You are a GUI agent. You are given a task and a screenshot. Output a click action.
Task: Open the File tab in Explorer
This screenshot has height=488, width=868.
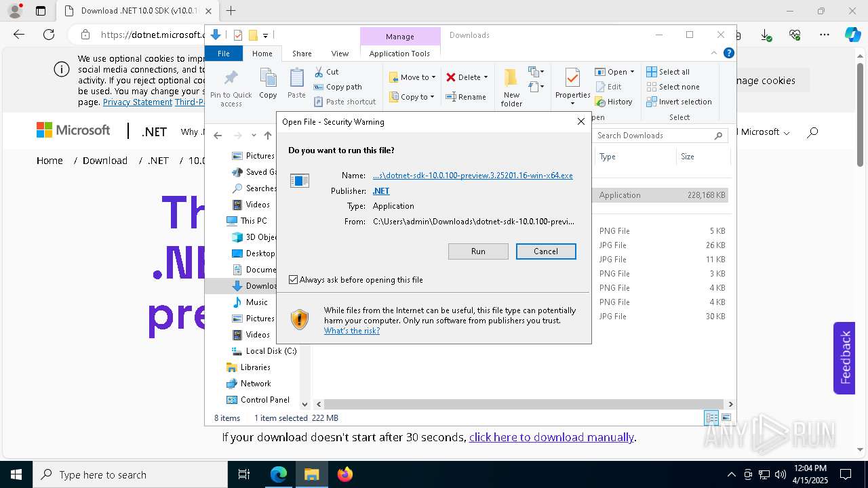click(x=224, y=54)
